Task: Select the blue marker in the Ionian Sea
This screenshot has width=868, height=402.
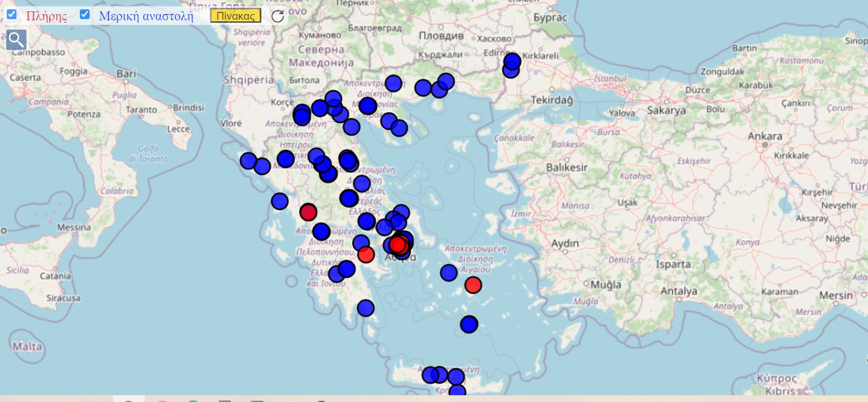Action: [x=279, y=201]
